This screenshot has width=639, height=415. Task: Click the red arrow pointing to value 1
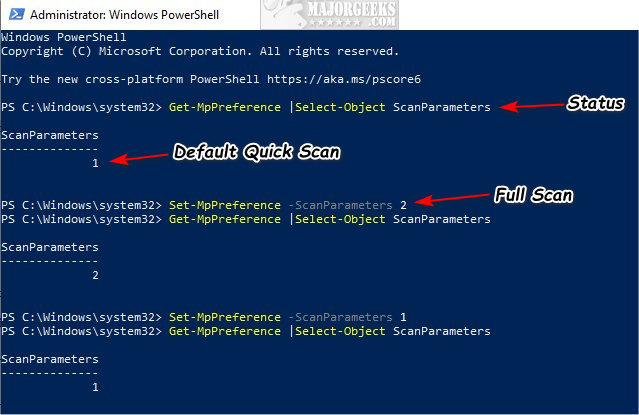139,158
